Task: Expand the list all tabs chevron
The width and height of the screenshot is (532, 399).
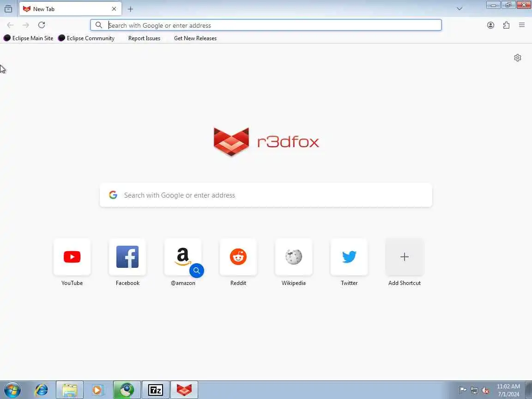Action: 459,9
